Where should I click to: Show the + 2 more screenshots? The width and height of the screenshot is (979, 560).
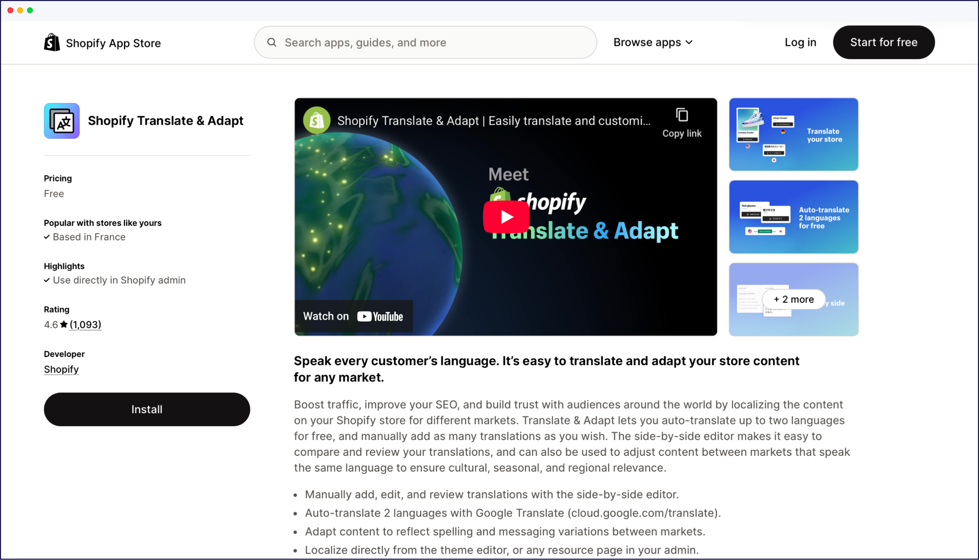tap(793, 300)
